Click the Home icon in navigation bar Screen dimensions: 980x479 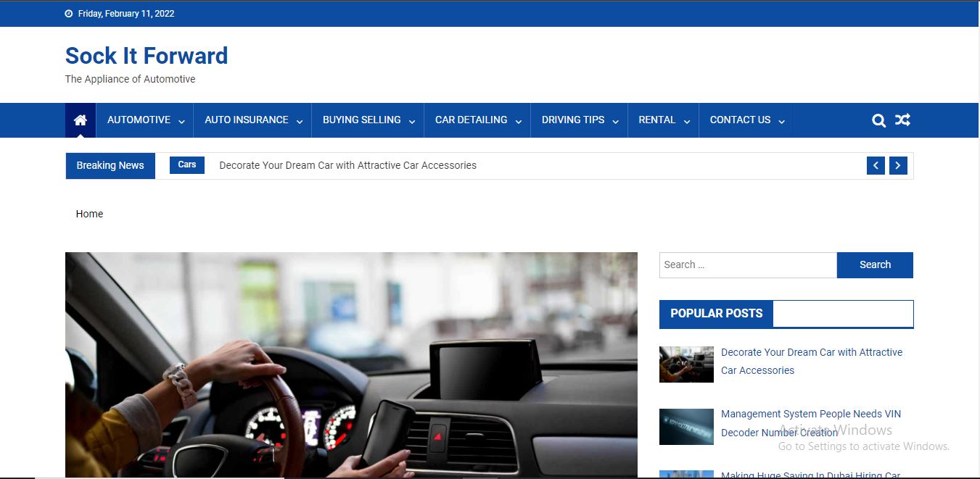coord(80,120)
